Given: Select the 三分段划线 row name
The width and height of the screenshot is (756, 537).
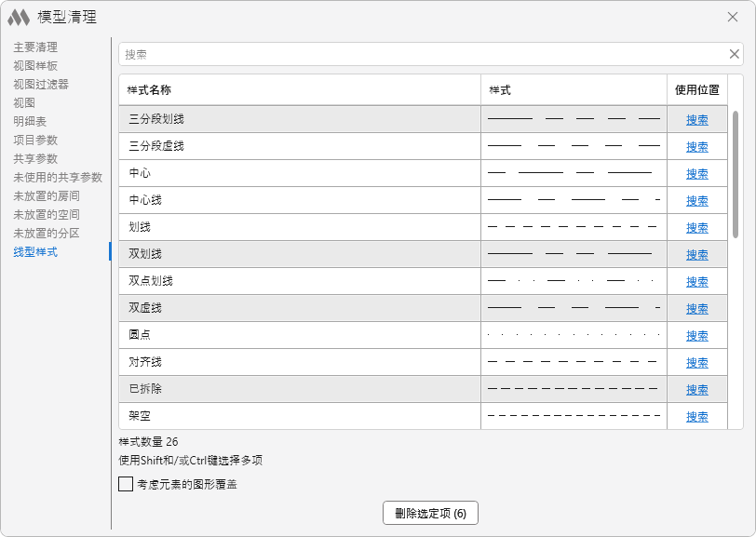Looking at the screenshot, I should [x=156, y=119].
